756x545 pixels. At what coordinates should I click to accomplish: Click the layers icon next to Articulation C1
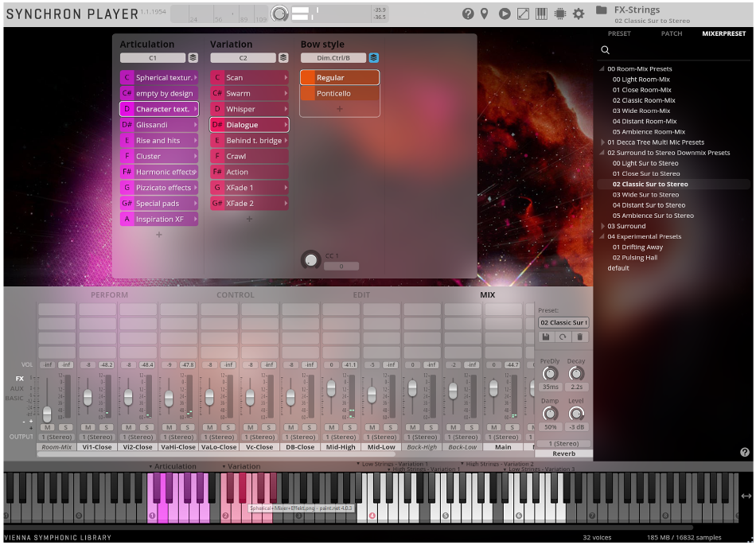(x=193, y=58)
